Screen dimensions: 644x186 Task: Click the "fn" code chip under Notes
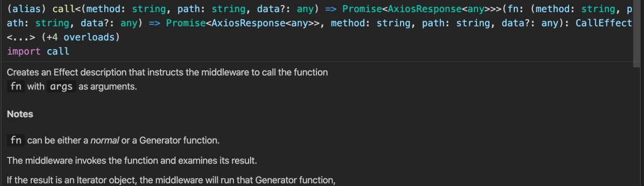point(16,140)
